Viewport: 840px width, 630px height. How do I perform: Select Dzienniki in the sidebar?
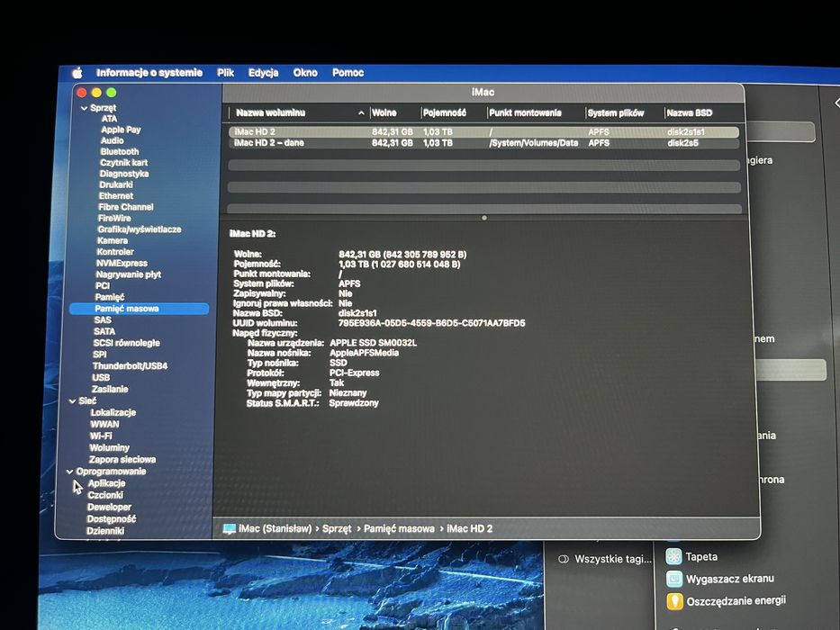tap(105, 530)
